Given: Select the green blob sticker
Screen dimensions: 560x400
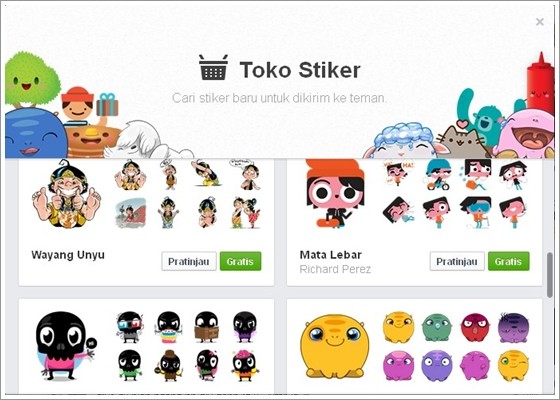Looking at the screenshot, I should 436,328.
